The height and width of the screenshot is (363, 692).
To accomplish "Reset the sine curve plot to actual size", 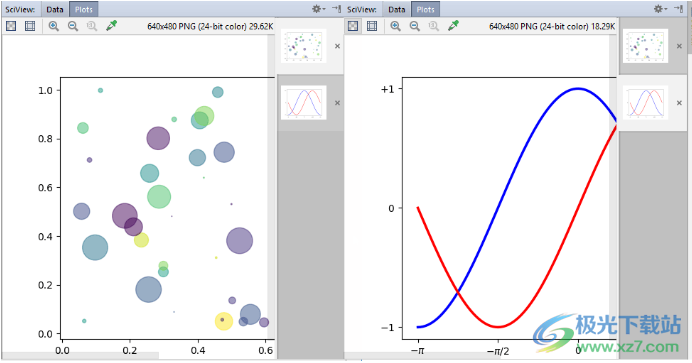I will pos(434,26).
